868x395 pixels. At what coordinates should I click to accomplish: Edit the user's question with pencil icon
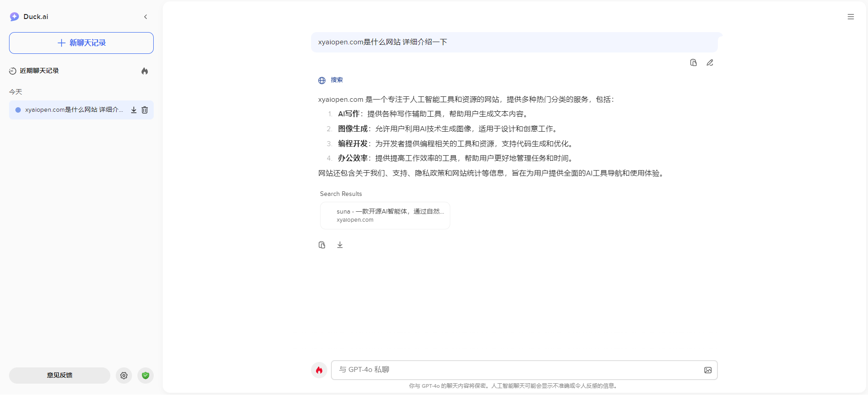coord(710,62)
